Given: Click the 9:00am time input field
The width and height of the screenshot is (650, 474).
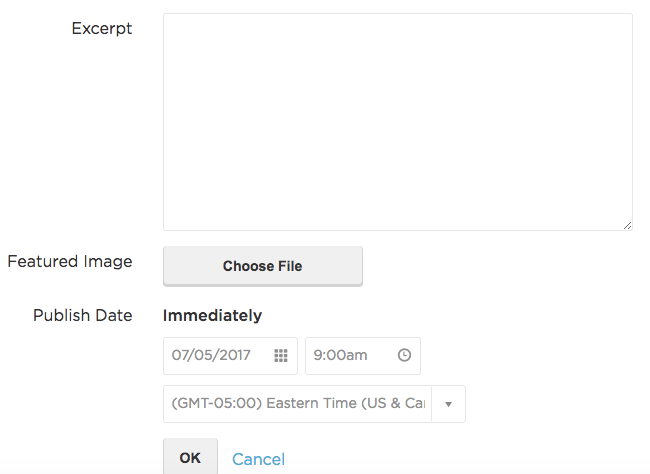Looking at the screenshot, I should (x=363, y=356).
